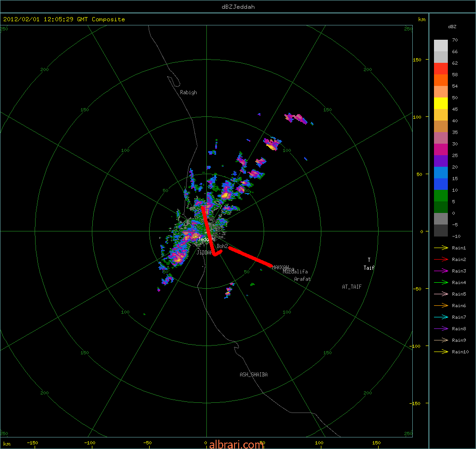
Task: Click the 70 dBZ scale value
Action: (455, 40)
